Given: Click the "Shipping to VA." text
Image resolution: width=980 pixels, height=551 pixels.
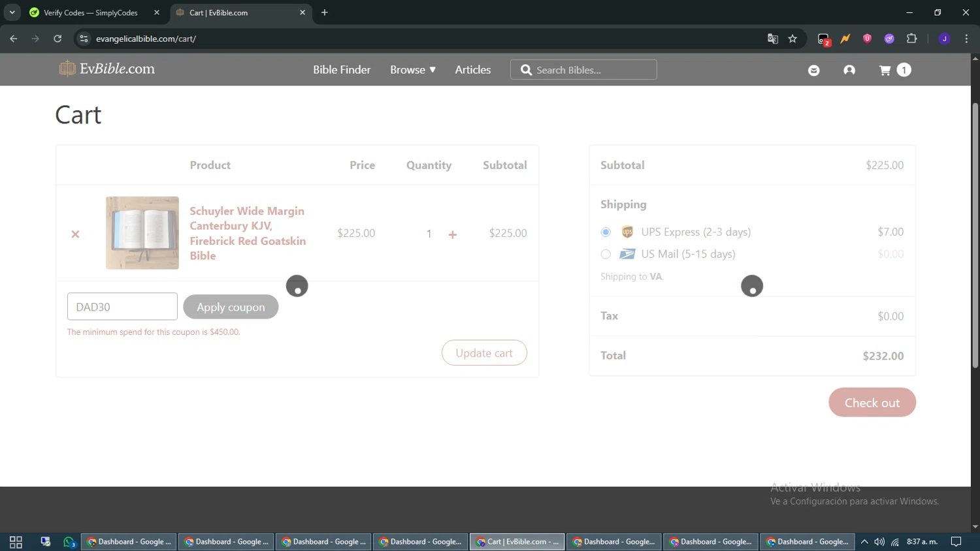Looking at the screenshot, I should point(632,277).
